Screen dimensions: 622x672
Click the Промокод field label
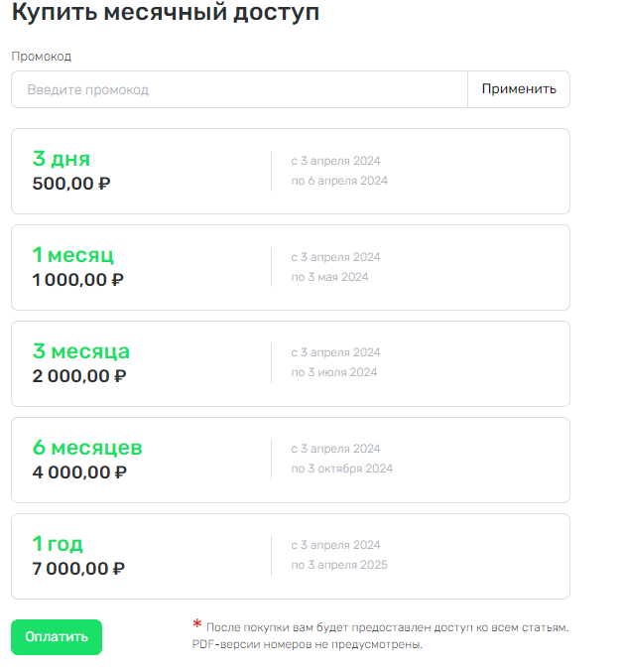coord(42,57)
